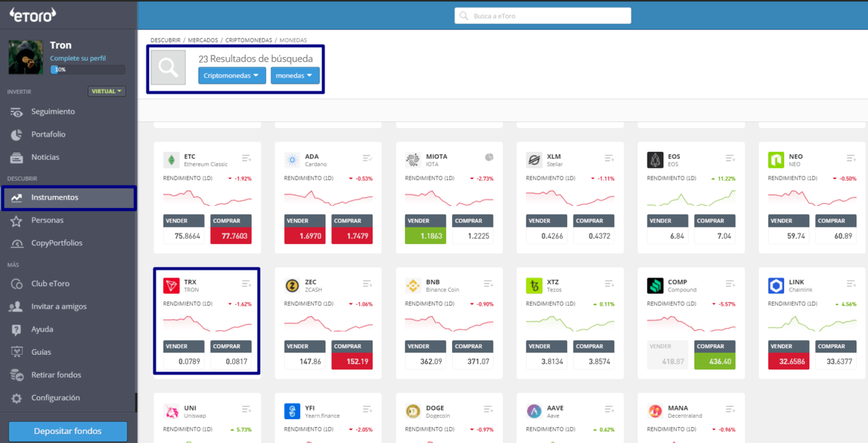Add ZEC to watchlist via list icon
868x443 pixels.
[367, 284]
